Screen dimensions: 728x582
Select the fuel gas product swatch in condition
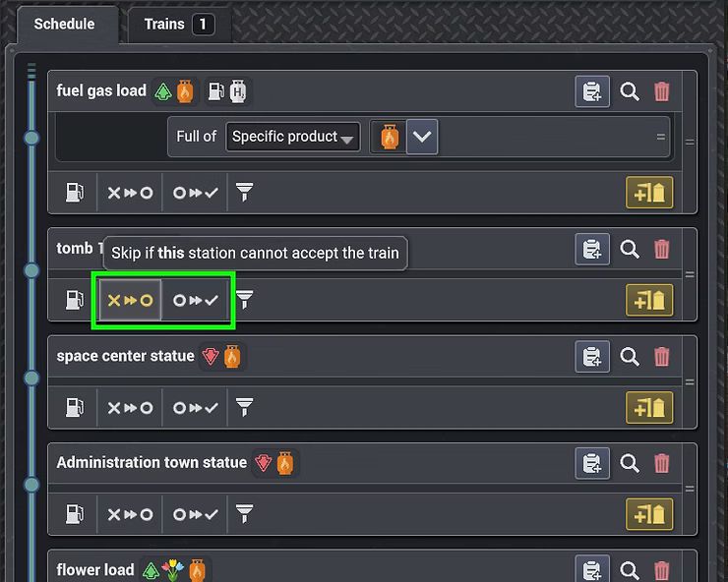(389, 137)
